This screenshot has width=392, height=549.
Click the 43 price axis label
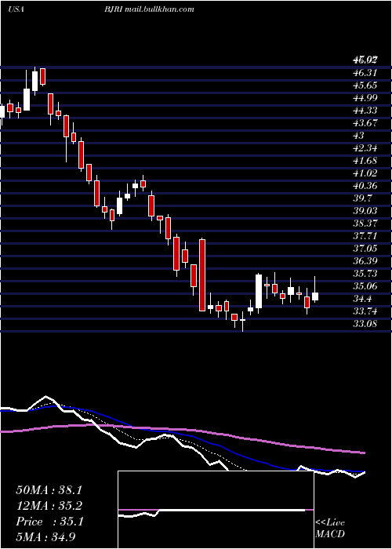pyautogui.click(x=359, y=136)
